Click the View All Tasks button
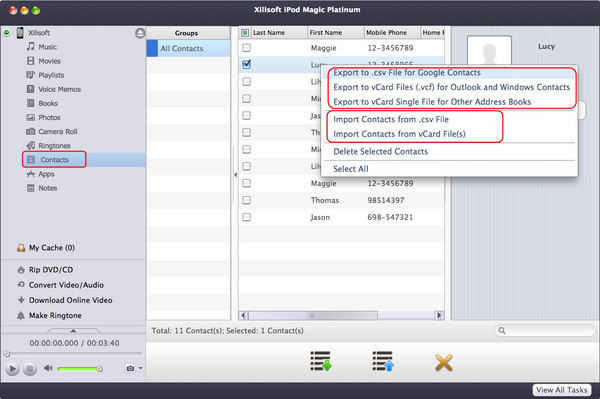 coord(562,390)
